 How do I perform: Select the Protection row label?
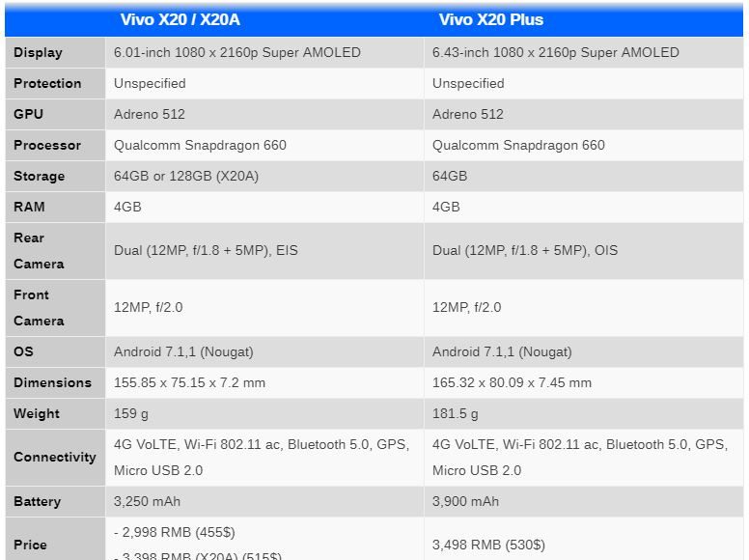[47, 84]
